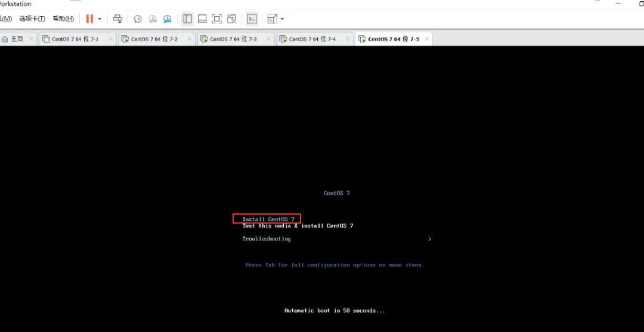Switch to the CentOS 7 64 位 7-4 tab
Screen dimensions: 644x332
[x=314, y=39]
